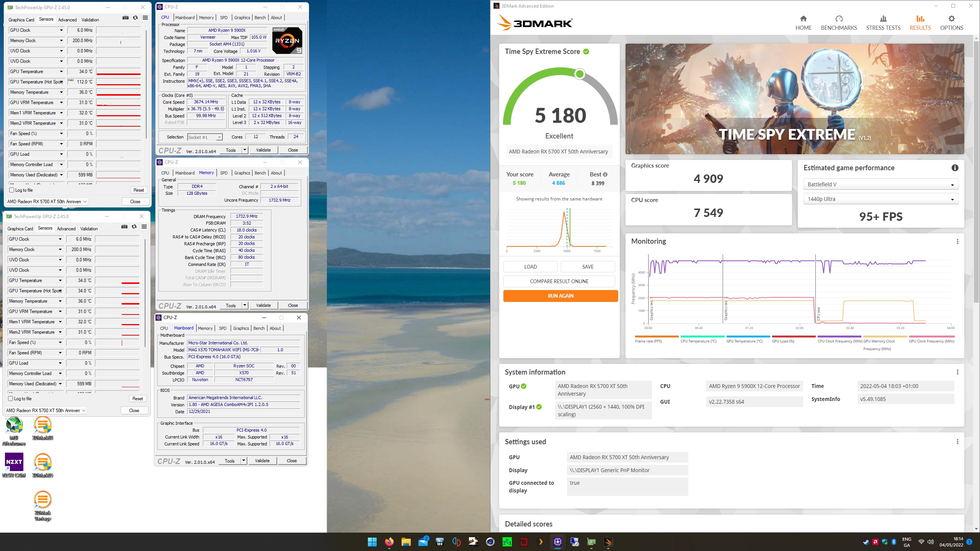980x551 pixels.
Task: Click refresh icon in upper GPU-Z window
Action: [x=135, y=18]
